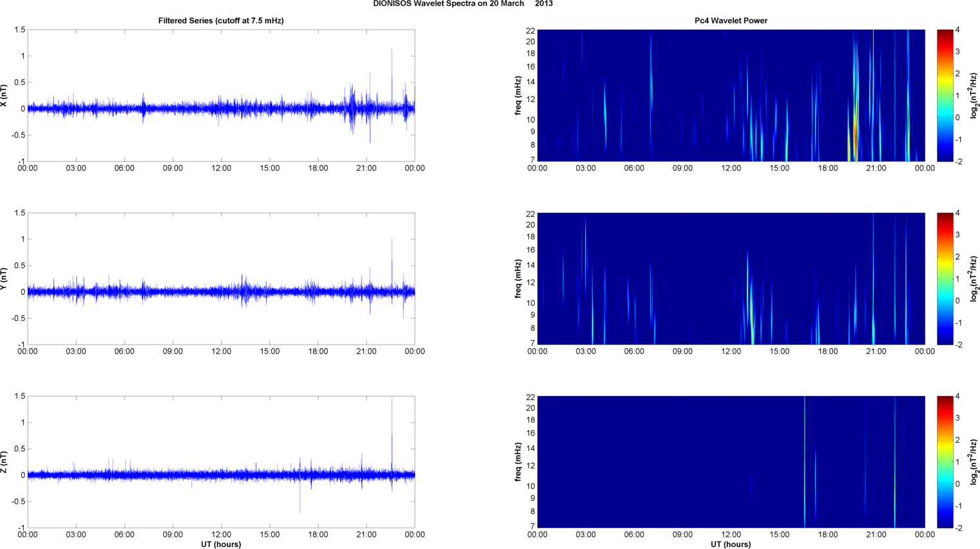
Task: Click "freq (mHz)" label of the Z wavelet plot
Action: coord(518,462)
